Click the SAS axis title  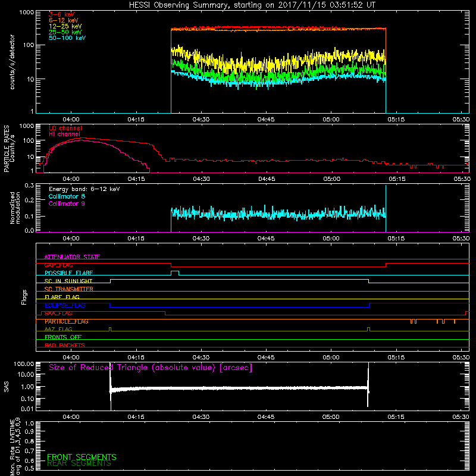6,387
